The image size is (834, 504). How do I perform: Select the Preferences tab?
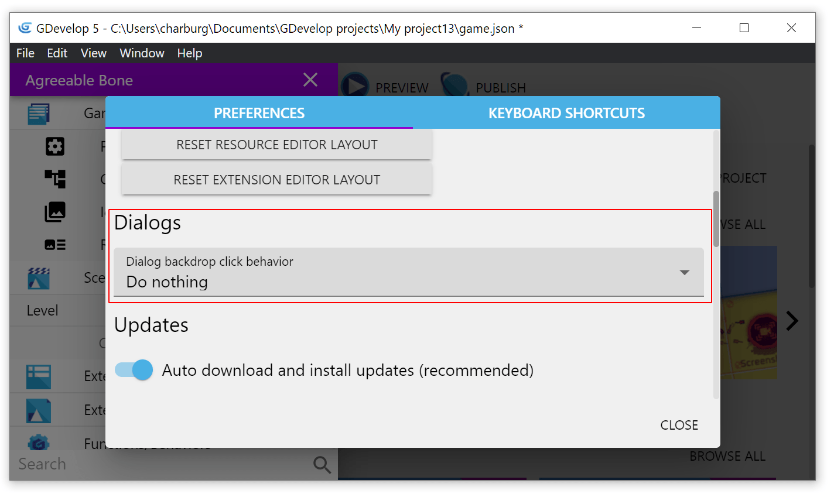click(x=259, y=113)
